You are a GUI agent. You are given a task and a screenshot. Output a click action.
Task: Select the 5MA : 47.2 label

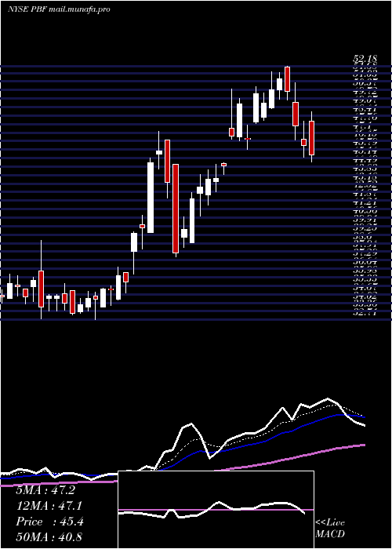45,490
